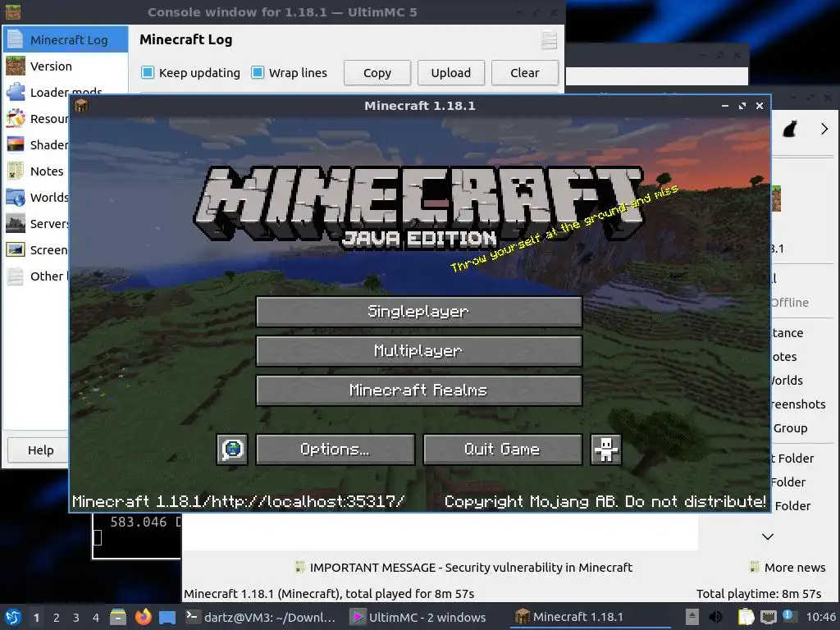Click the notification update tray icon

(x=788, y=615)
